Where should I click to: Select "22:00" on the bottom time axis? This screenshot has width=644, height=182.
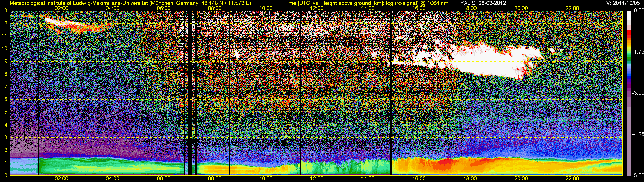coord(572,179)
